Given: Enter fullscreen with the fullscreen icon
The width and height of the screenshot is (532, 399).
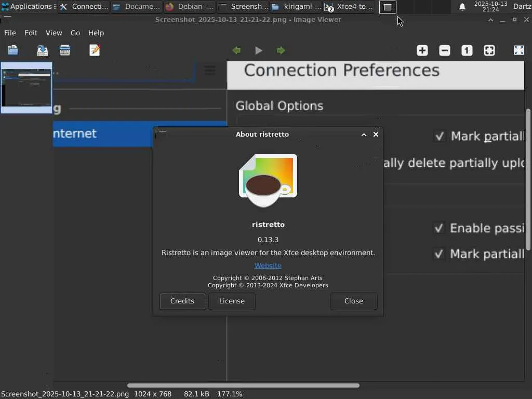Looking at the screenshot, I should (519, 50).
